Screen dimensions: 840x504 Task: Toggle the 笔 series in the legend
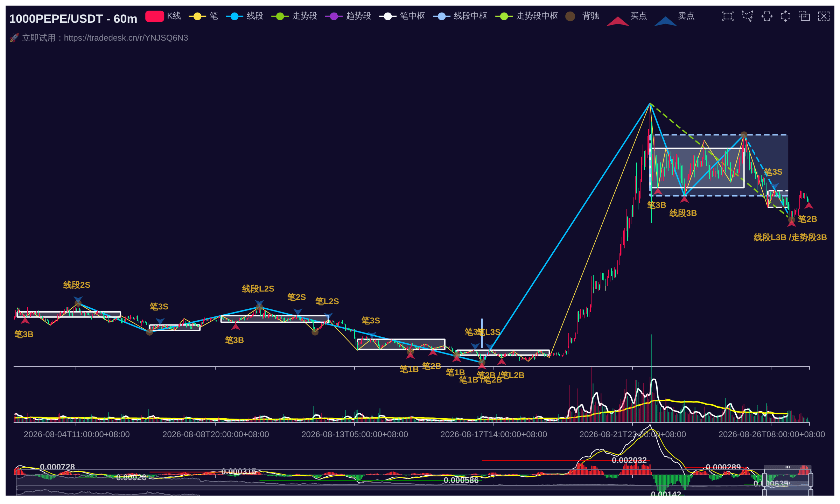tap(203, 16)
